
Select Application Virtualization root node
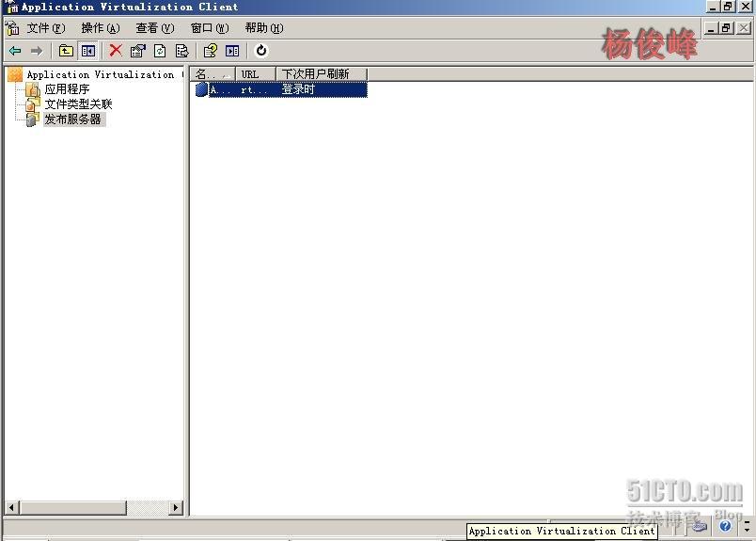pyautogui.click(x=101, y=74)
